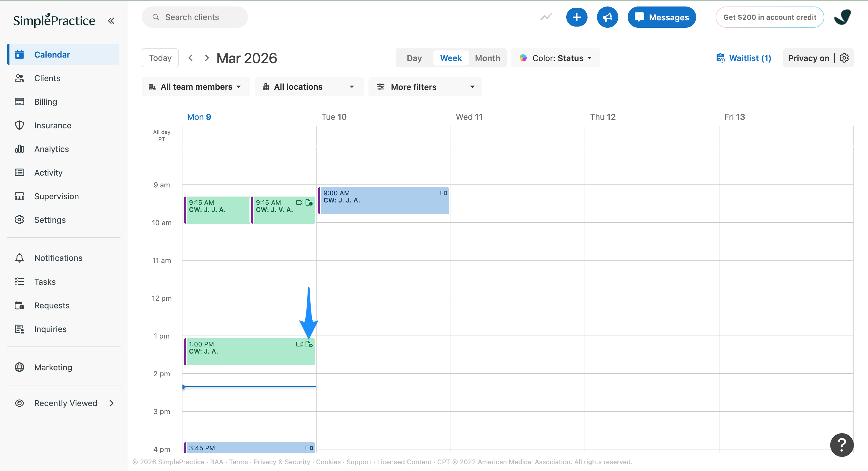868x471 pixels.
Task: Open Privacy & Security footer link
Action: click(282, 462)
